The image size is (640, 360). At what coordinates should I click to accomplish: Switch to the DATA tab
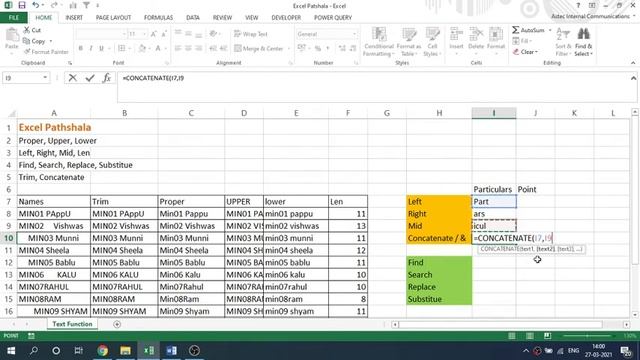193,18
